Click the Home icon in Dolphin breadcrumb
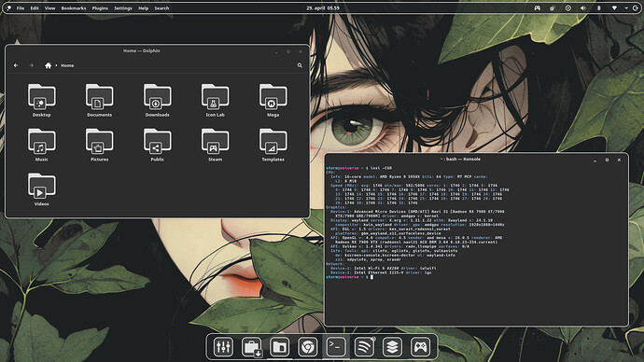644x362 pixels. [48, 65]
